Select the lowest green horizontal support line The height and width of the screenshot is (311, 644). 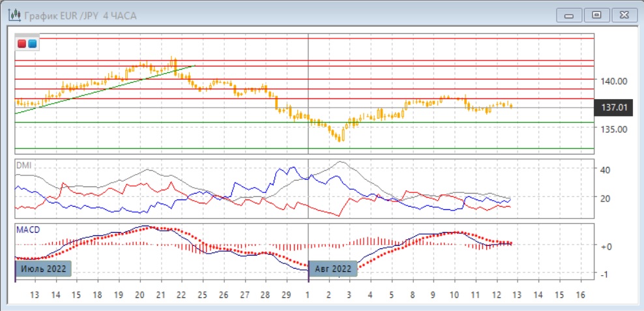391,149
